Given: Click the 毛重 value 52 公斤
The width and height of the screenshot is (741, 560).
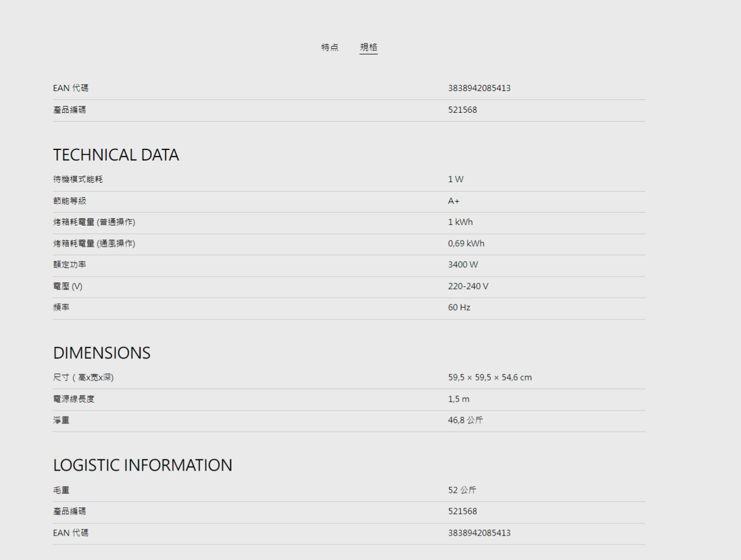Looking at the screenshot, I should (x=462, y=491).
